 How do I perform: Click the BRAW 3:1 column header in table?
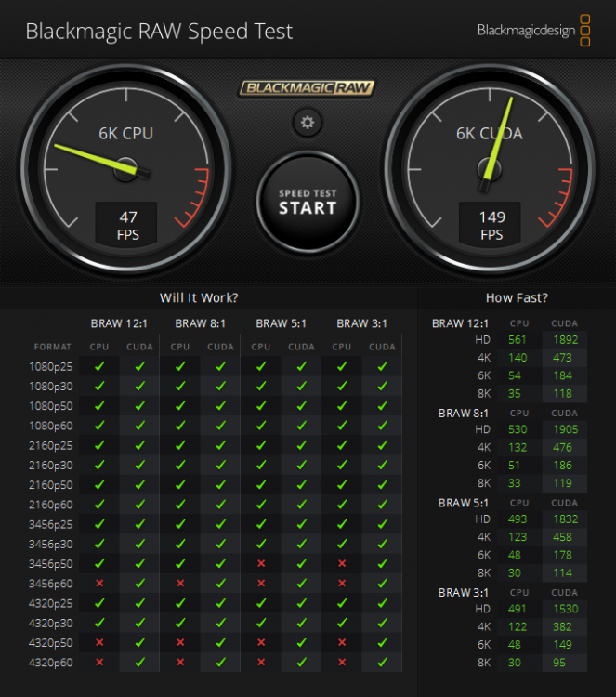(x=361, y=323)
